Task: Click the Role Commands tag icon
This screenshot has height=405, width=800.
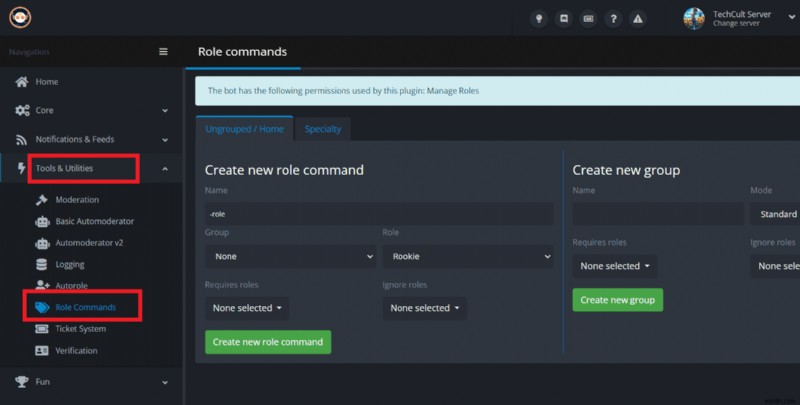Action: point(42,307)
